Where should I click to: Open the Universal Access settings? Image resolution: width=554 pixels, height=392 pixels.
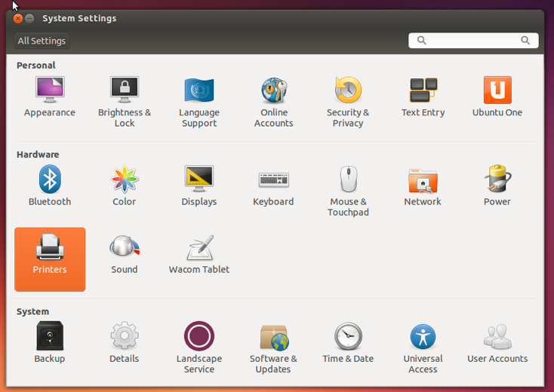[x=423, y=348]
